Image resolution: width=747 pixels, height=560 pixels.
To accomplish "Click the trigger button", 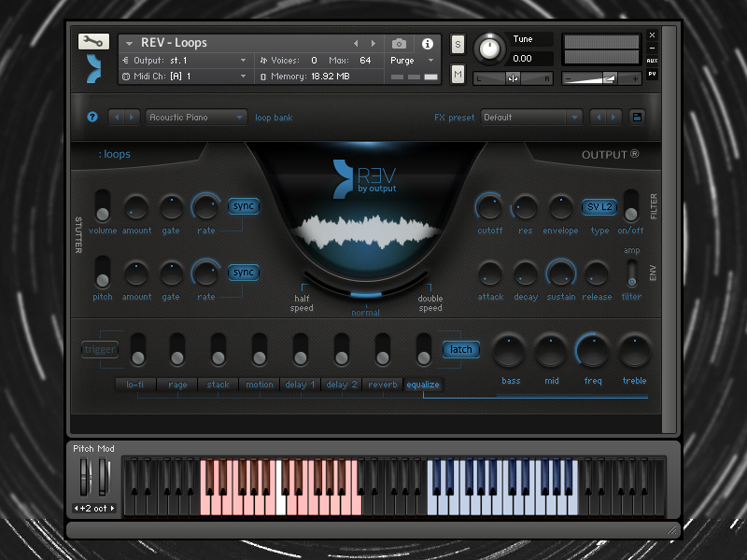I will [x=100, y=349].
